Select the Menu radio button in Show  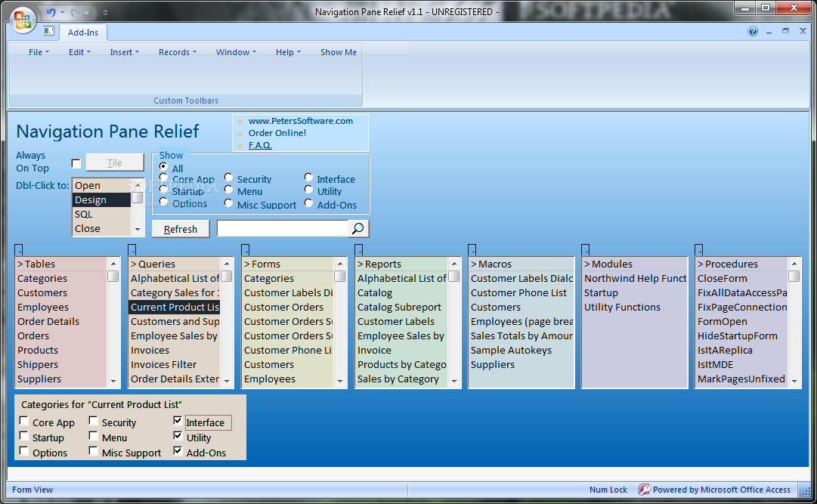[228, 189]
